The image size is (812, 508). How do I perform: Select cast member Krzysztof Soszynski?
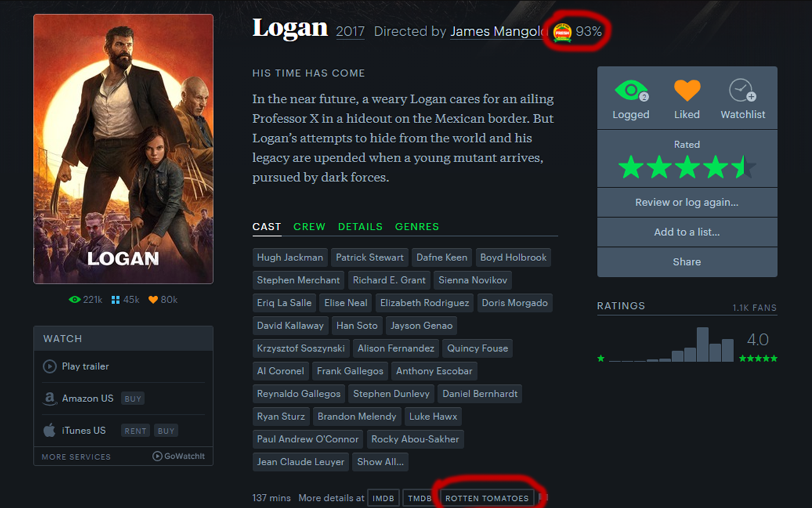click(x=301, y=348)
